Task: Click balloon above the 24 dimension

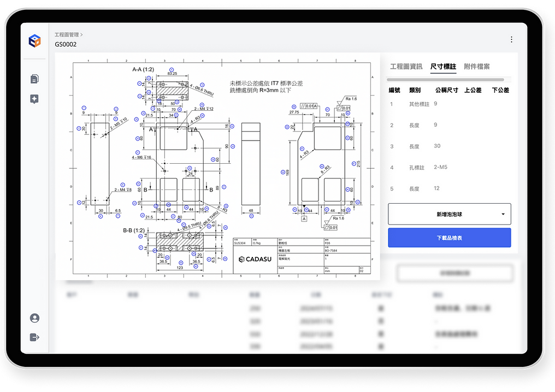Action: tap(190, 168)
